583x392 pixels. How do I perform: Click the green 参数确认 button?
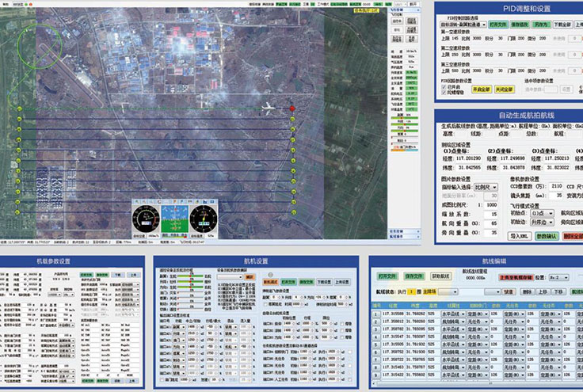coord(547,236)
